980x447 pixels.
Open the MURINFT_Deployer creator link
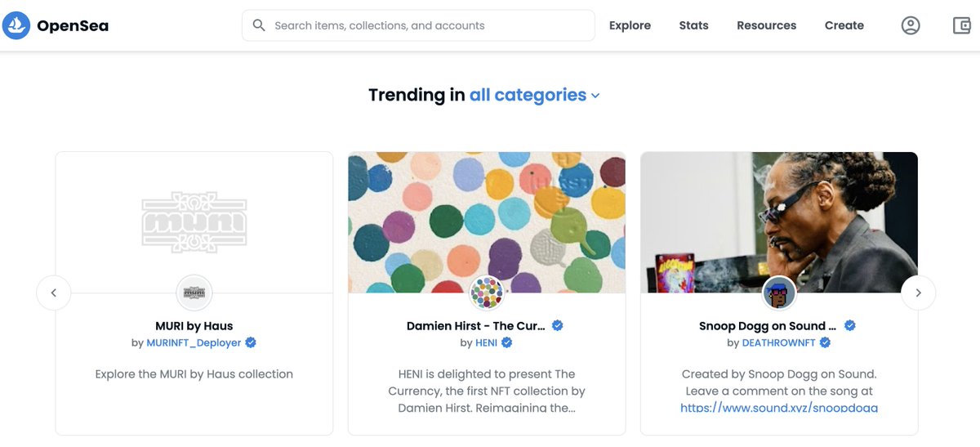pos(194,342)
